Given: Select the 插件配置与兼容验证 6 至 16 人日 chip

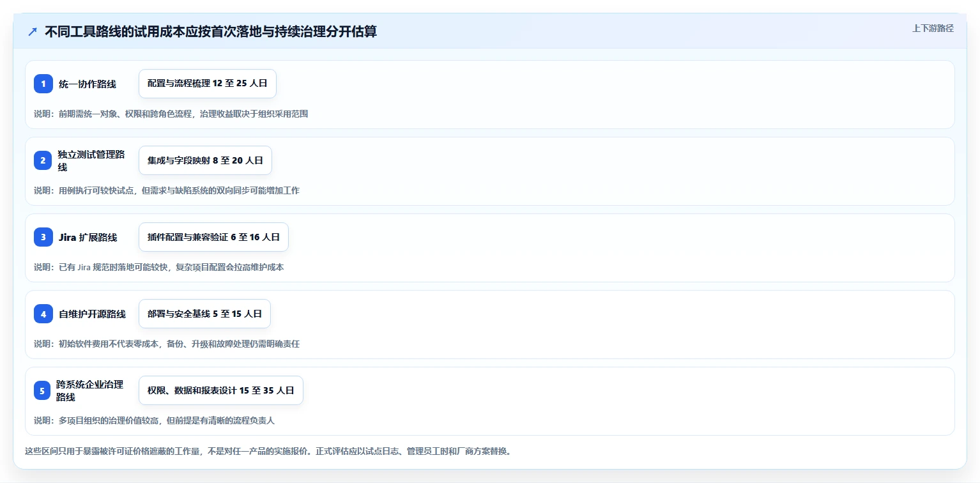Looking at the screenshot, I should pyautogui.click(x=213, y=237).
